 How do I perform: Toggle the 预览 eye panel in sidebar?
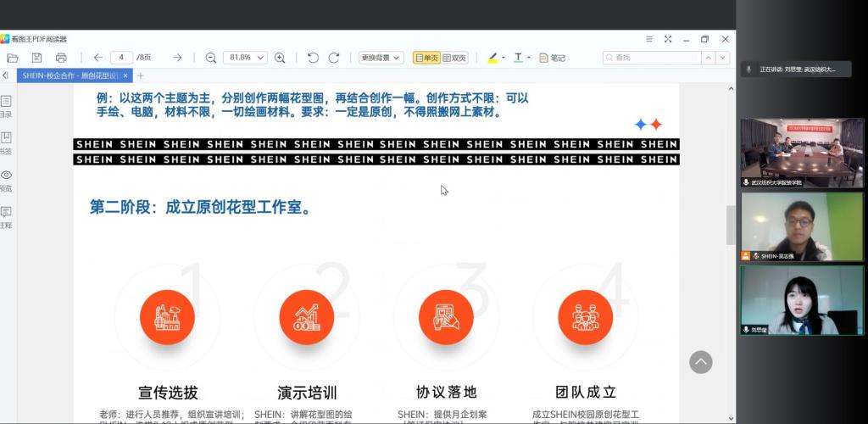pos(7,180)
